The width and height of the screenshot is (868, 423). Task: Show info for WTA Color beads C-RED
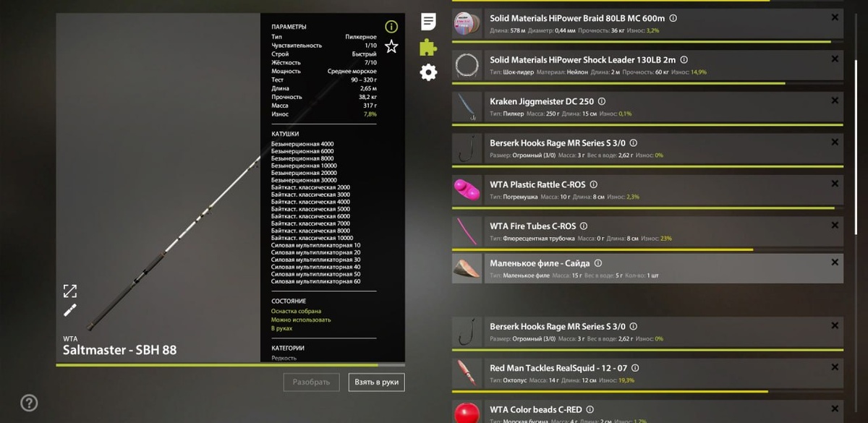click(x=590, y=410)
